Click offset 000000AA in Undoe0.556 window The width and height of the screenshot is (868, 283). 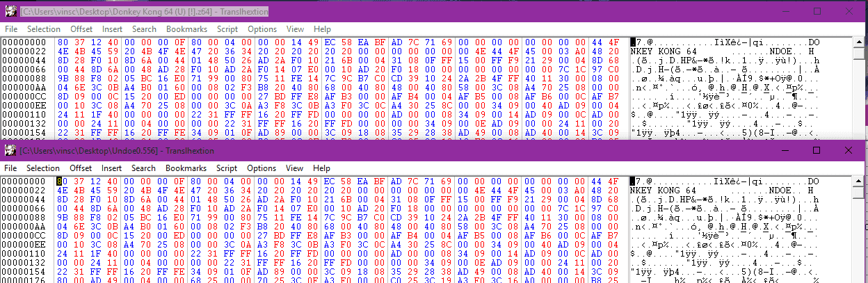23,227
